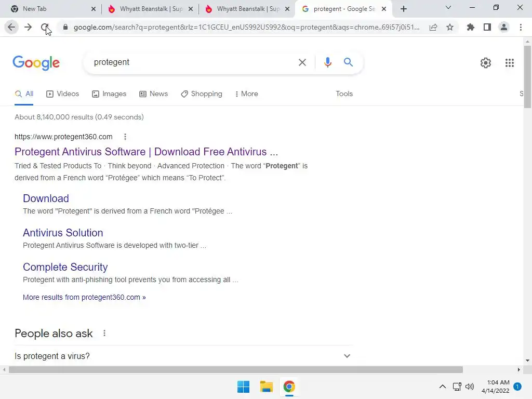Open the volume tray icon
The image size is (532, 399).
point(470,387)
